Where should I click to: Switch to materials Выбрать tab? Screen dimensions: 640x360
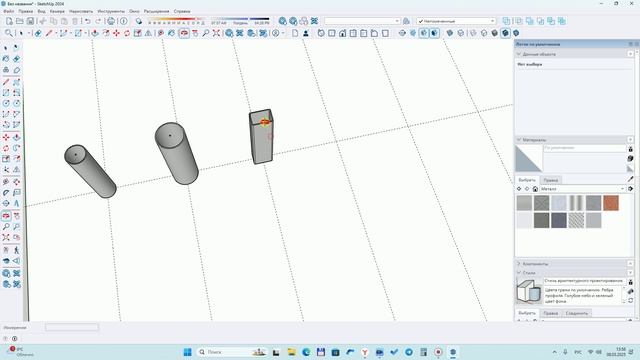coord(527,180)
